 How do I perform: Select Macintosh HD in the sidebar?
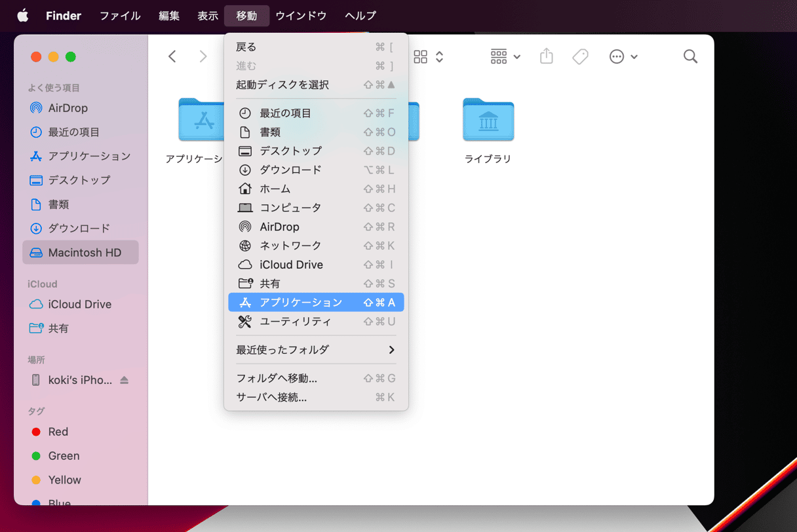81,252
